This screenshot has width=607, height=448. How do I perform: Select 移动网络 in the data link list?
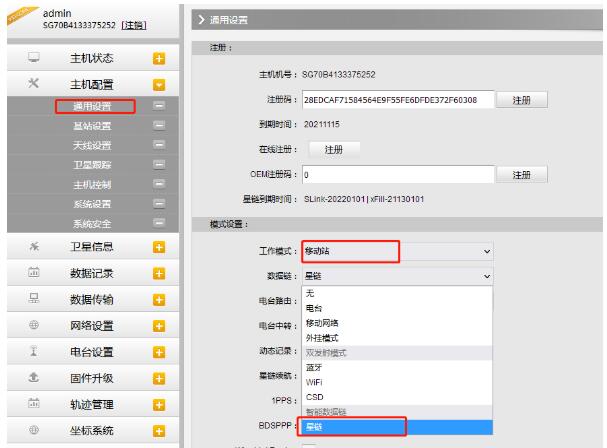point(397,323)
